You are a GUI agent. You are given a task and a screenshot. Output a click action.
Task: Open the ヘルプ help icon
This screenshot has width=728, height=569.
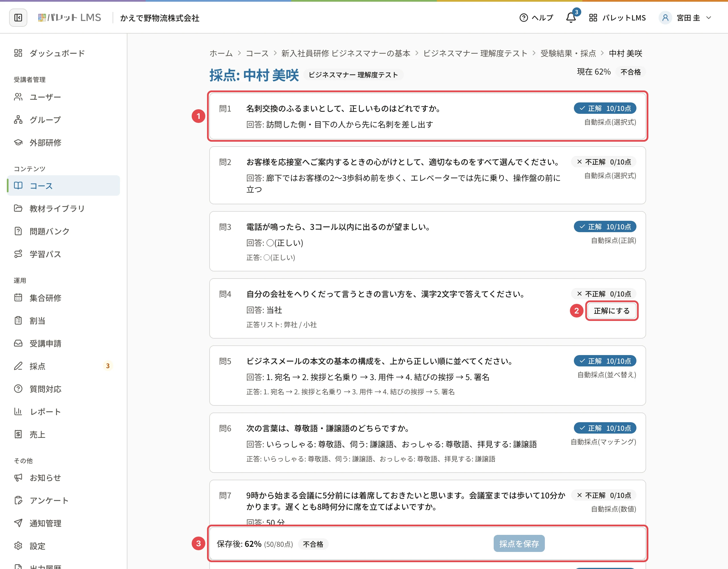pos(523,18)
